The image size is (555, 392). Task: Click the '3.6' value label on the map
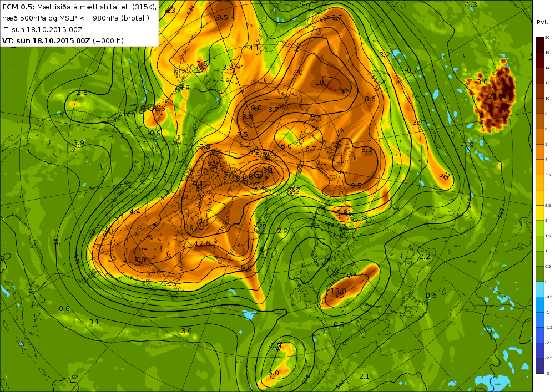[186, 331]
